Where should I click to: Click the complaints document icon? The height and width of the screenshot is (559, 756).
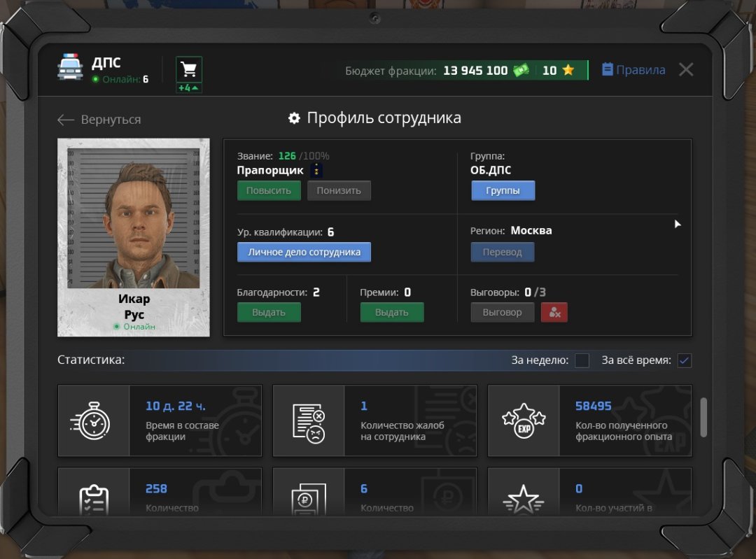point(309,420)
